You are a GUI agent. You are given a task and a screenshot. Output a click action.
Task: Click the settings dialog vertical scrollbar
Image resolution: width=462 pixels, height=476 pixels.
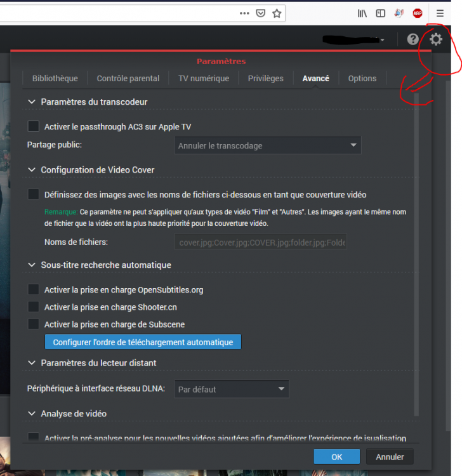click(x=416, y=255)
